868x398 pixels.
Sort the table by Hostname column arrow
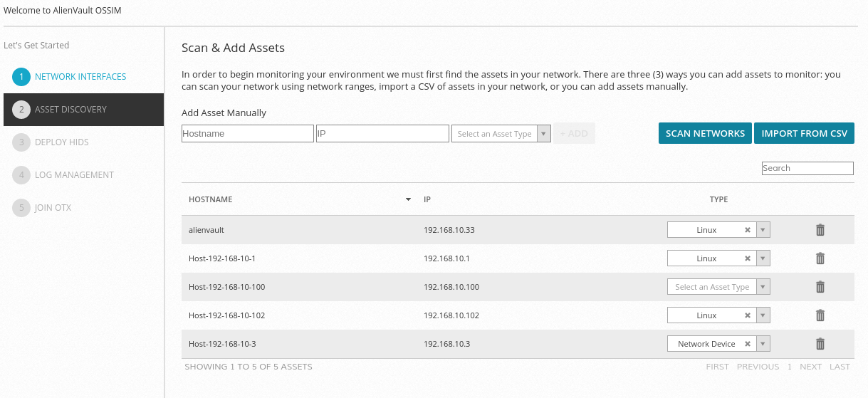pos(408,199)
